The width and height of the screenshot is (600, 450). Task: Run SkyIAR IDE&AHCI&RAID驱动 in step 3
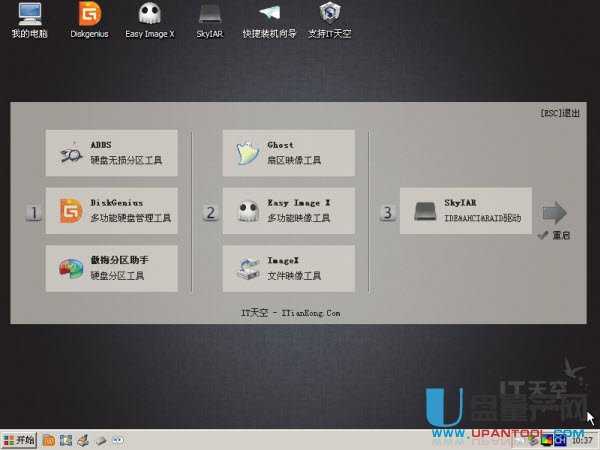465,211
